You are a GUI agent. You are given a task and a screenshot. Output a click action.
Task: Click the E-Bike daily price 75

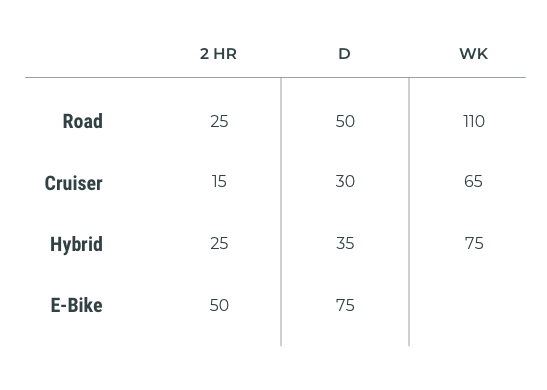[x=345, y=305]
